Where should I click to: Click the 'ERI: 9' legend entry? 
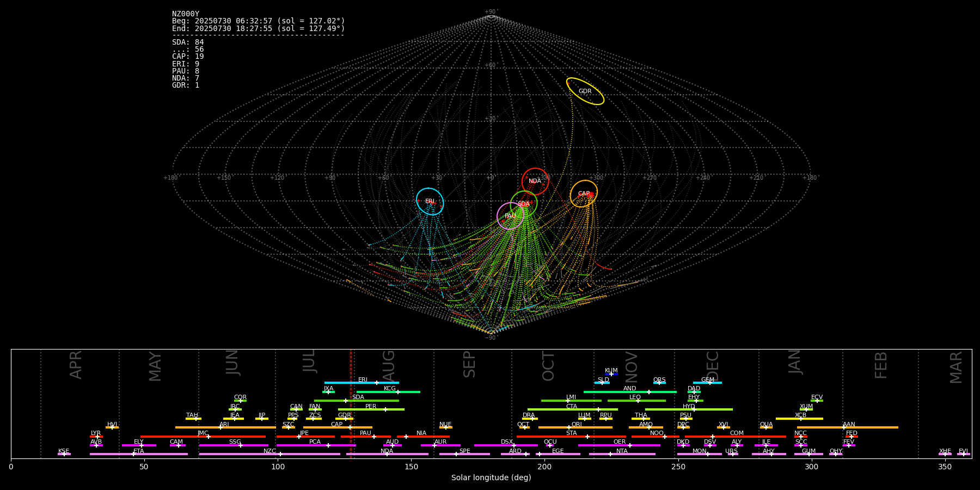[x=186, y=64]
